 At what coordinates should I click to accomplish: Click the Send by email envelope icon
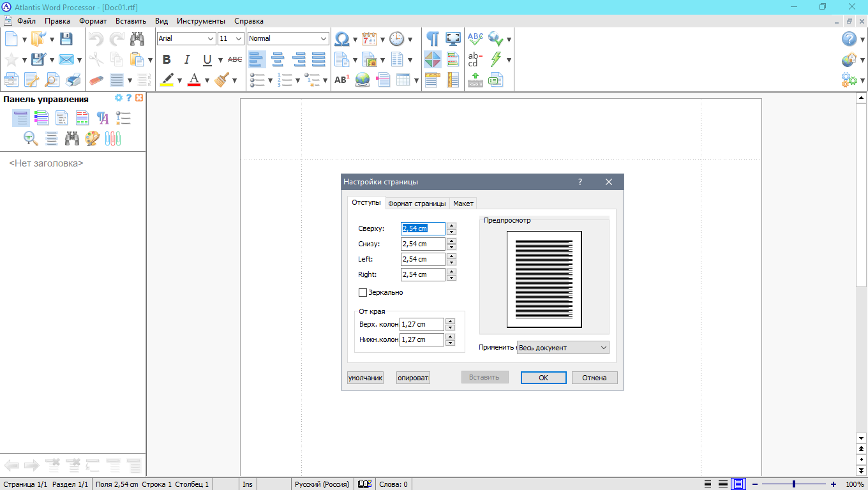(x=66, y=59)
